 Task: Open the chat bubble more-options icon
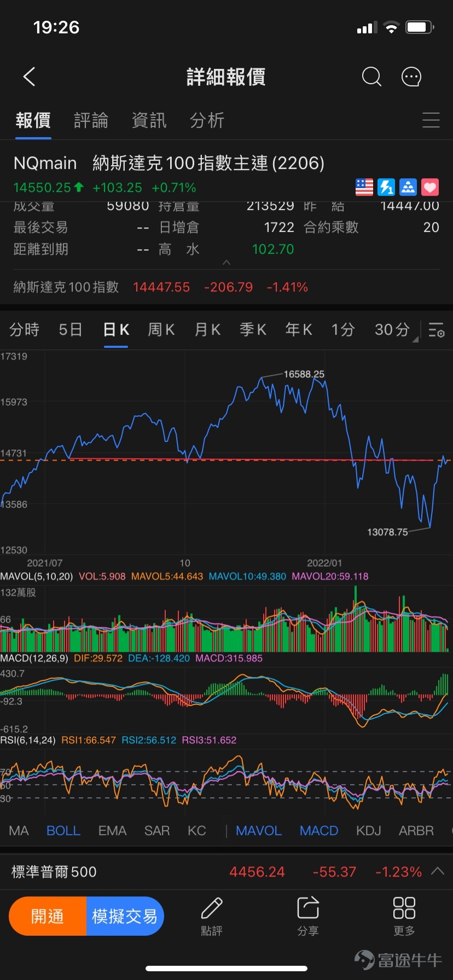[411, 77]
